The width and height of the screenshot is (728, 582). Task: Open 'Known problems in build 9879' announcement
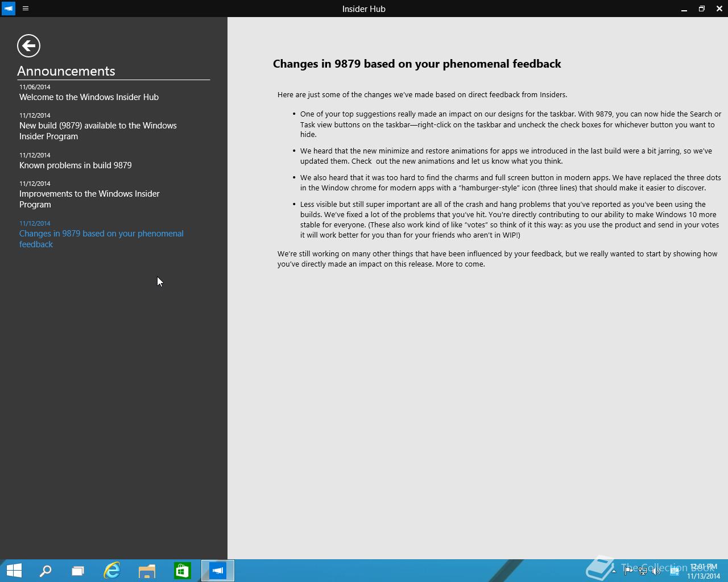76,165
